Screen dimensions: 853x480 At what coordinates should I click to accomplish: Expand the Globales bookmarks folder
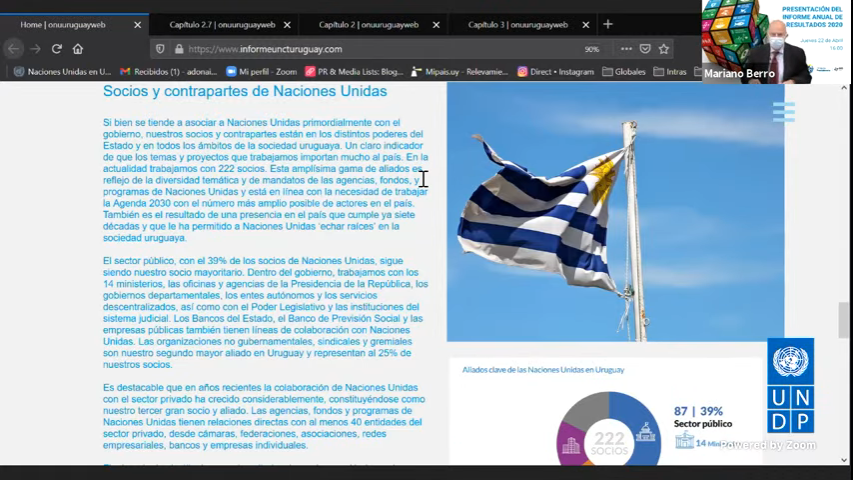[x=624, y=72]
